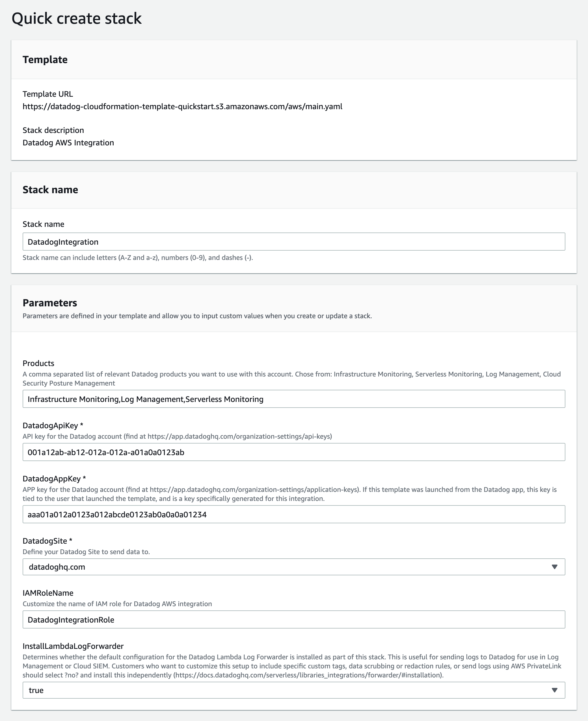
Task: Open the template URL link
Action: (183, 106)
